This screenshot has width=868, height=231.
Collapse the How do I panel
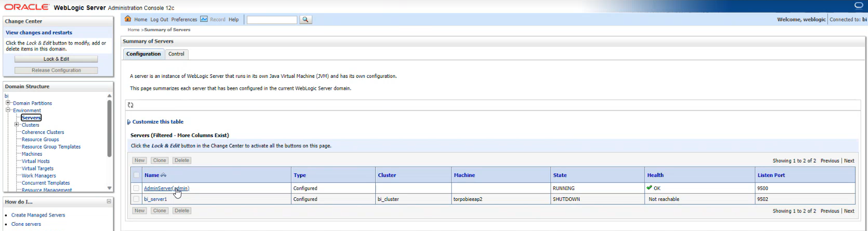(x=109, y=201)
